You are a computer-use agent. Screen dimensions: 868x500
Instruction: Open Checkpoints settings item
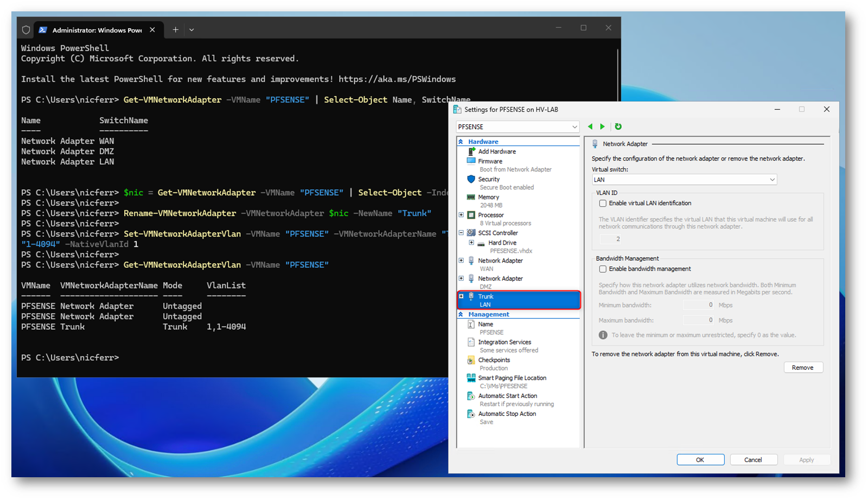(x=494, y=360)
